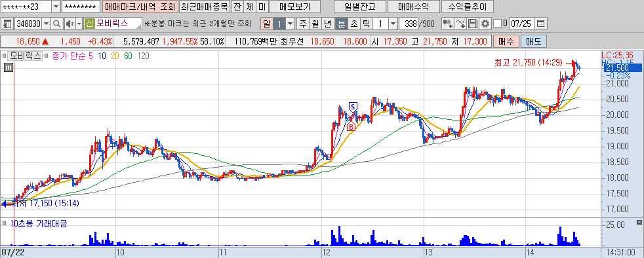The image size is (644, 258).
Task: Select the 잔 tab
Action: [x=237, y=7]
